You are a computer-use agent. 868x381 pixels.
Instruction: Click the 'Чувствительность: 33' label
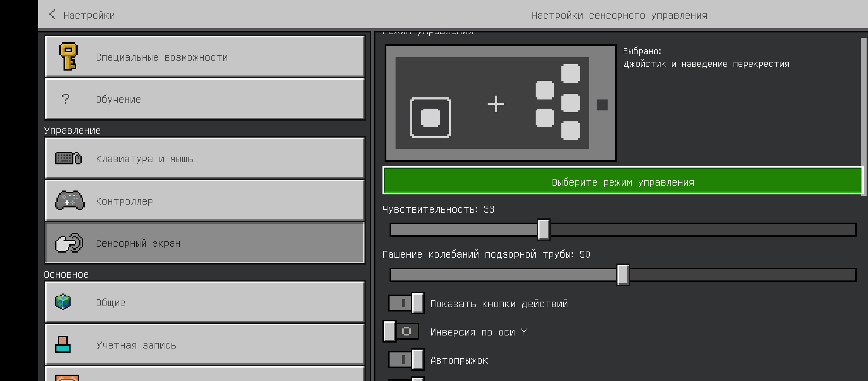pos(439,209)
